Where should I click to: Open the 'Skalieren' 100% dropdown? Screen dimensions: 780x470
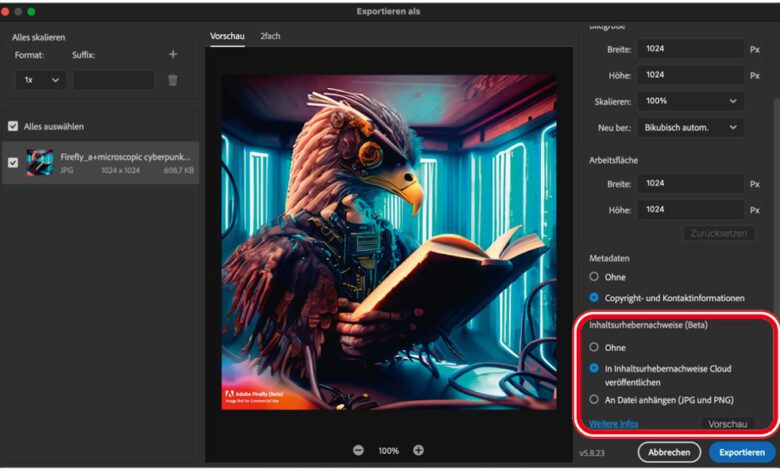pos(690,101)
